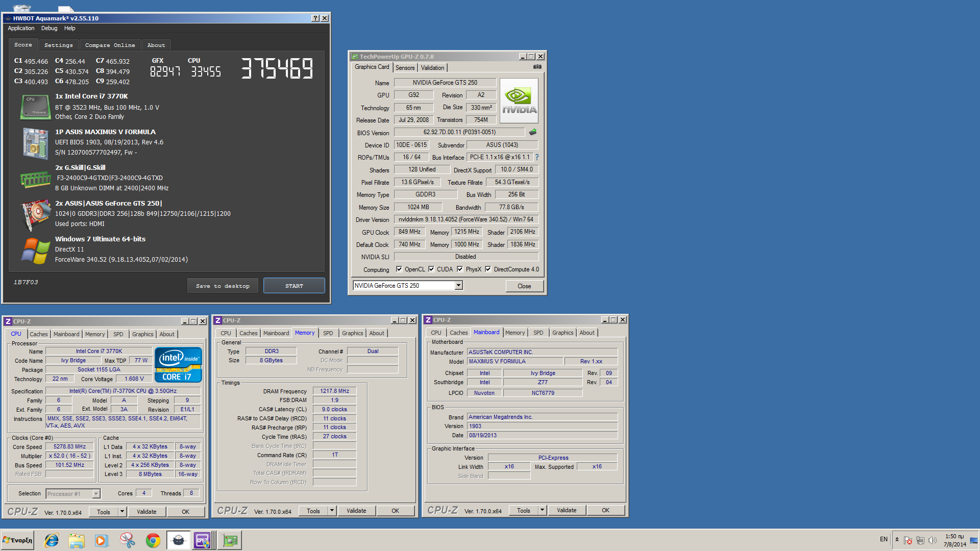Open Caches tab in CPU-Z CPU window
The height and width of the screenshot is (551, 980).
[38, 334]
